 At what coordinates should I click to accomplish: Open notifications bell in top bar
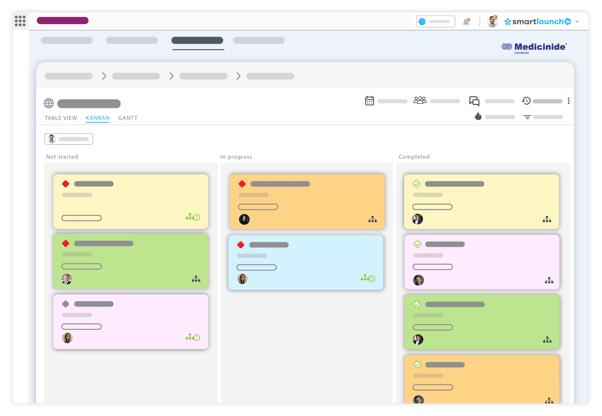click(466, 22)
